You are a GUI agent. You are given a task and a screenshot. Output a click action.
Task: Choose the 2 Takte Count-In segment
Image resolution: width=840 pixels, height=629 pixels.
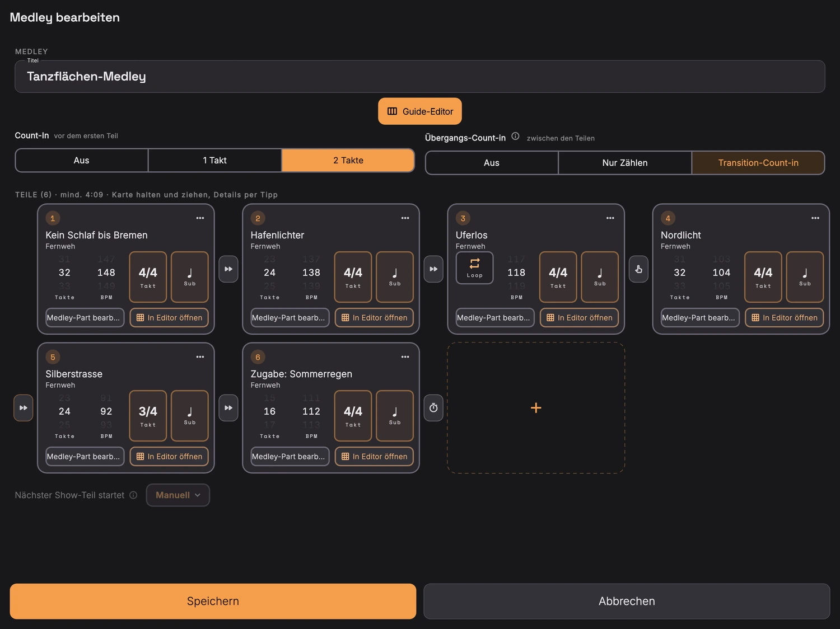348,160
